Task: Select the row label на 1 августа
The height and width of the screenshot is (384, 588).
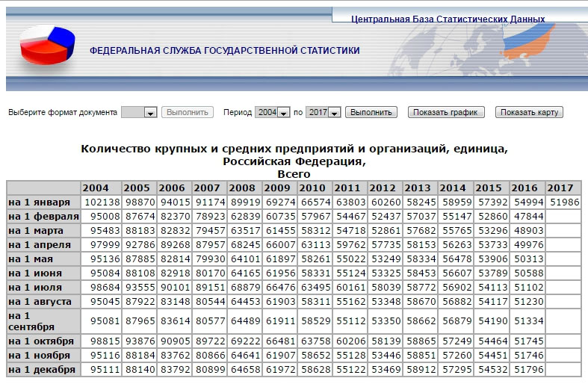Action: click(x=43, y=302)
